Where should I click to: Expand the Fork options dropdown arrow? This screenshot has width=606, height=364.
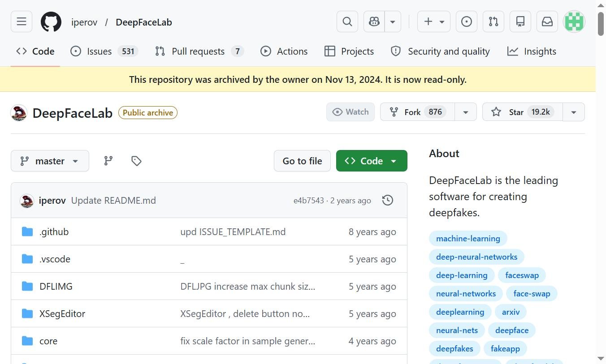click(466, 112)
